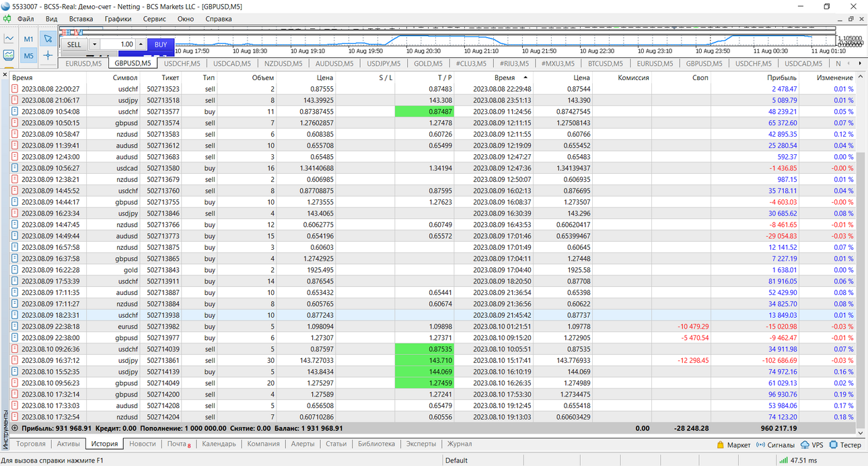Open the Тестер strategy tester icon
Viewport: 868px width, 466px height.
pos(845,444)
